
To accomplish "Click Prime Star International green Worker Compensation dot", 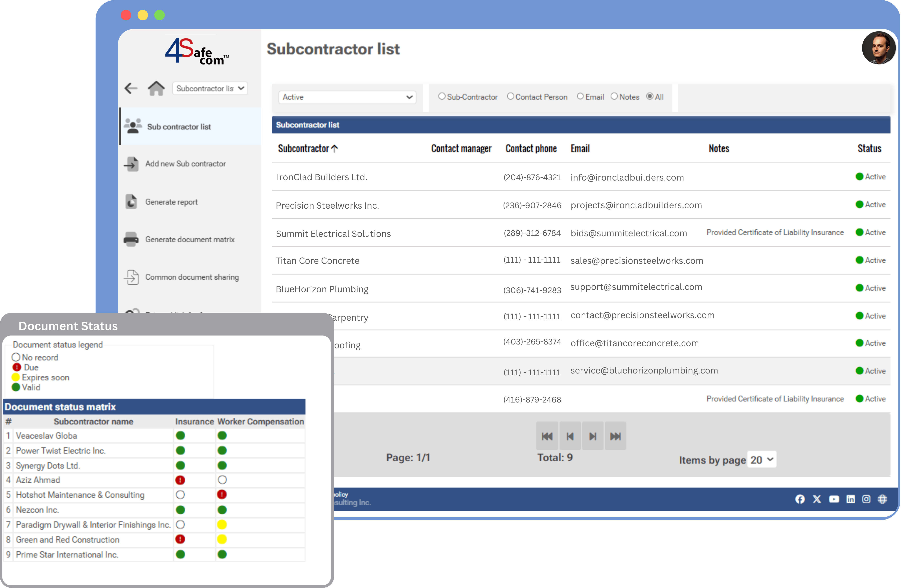I will click(x=222, y=554).
